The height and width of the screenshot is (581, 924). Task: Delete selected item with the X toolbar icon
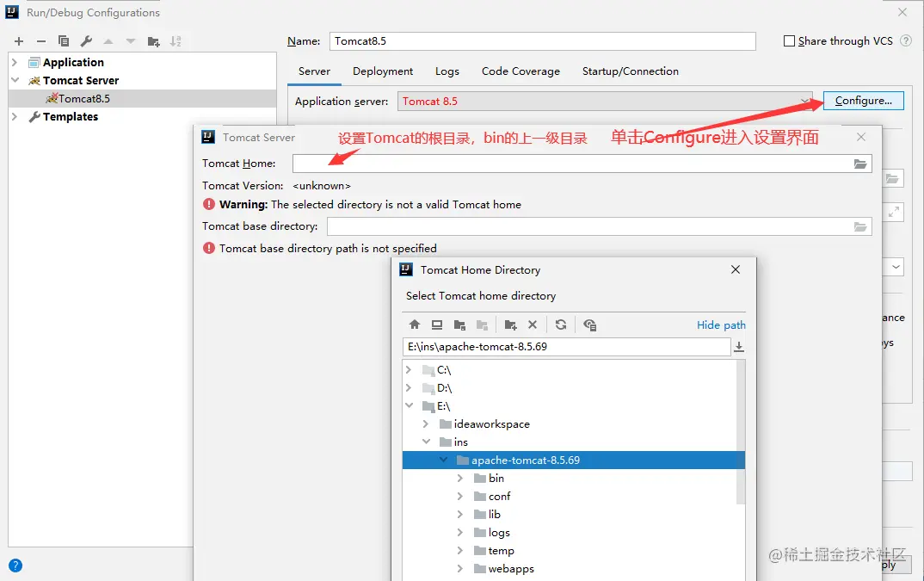point(533,324)
